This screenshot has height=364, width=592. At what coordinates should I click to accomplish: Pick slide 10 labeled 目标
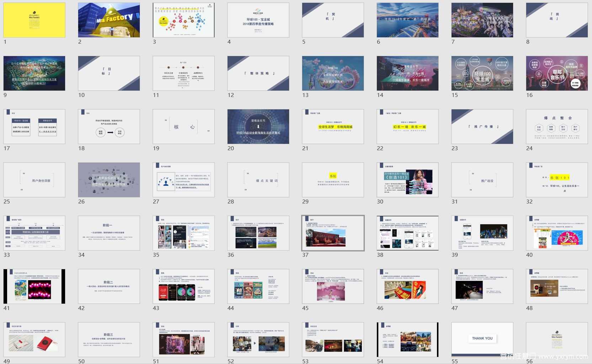pos(109,73)
